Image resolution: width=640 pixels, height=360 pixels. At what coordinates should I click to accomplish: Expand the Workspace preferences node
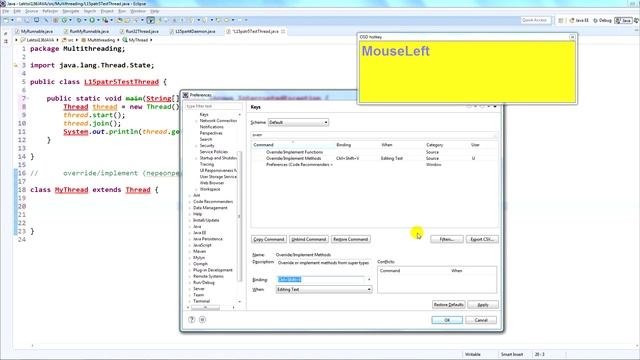pyautogui.click(x=196, y=189)
